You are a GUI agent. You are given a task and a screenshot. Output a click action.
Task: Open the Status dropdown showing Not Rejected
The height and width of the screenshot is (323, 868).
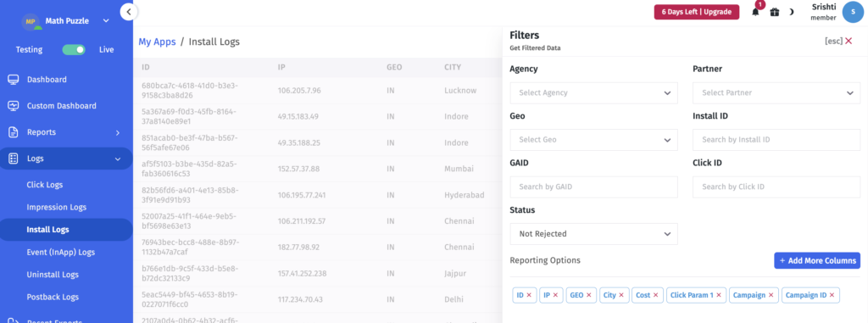[593, 234]
